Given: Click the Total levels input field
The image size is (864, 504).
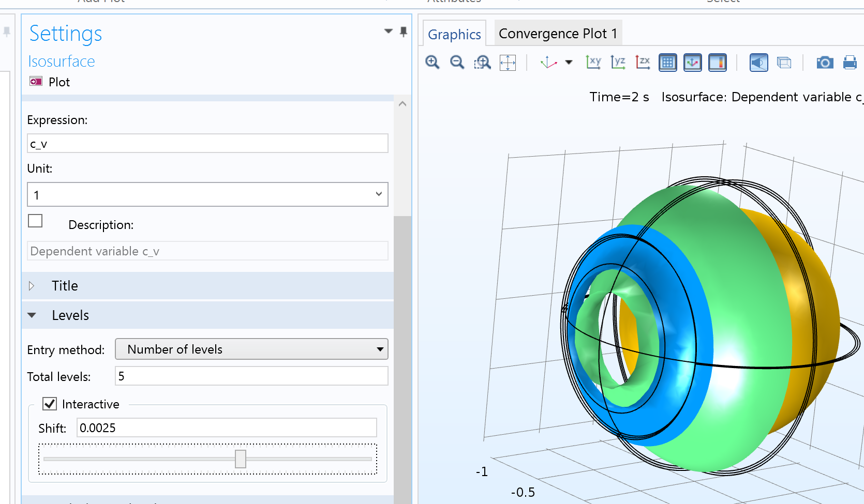Looking at the screenshot, I should pyautogui.click(x=251, y=376).
